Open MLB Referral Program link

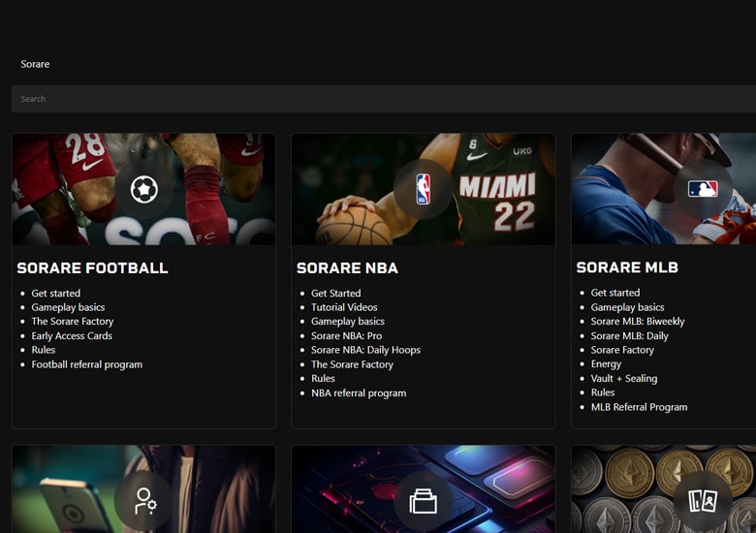[x=639, y=407]
